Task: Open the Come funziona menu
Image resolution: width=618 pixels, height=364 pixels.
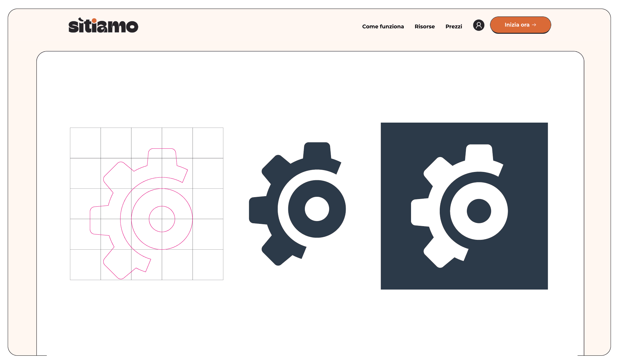Action: coord(383,26)
